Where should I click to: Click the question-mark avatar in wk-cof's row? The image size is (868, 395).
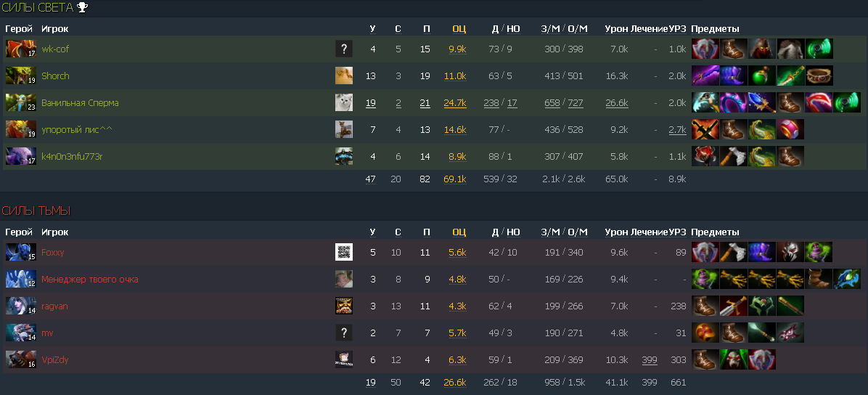pyautogui.click(x=344, y=49)
